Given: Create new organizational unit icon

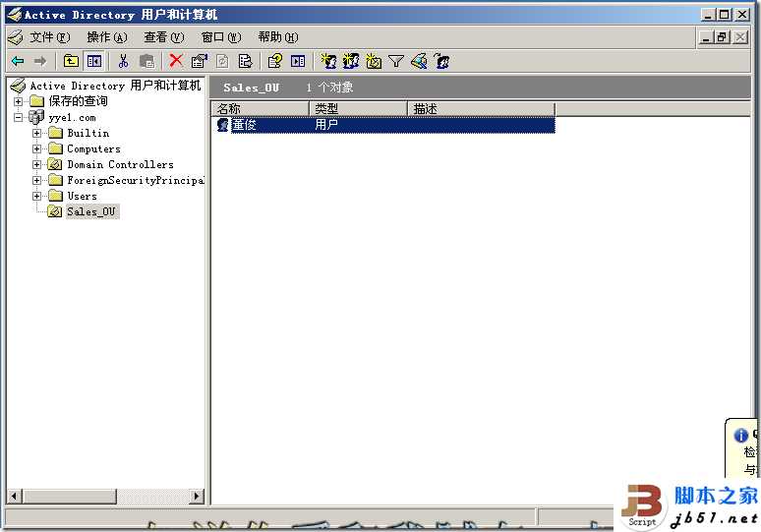Looking at the screenshot, I should click(374, 61).
